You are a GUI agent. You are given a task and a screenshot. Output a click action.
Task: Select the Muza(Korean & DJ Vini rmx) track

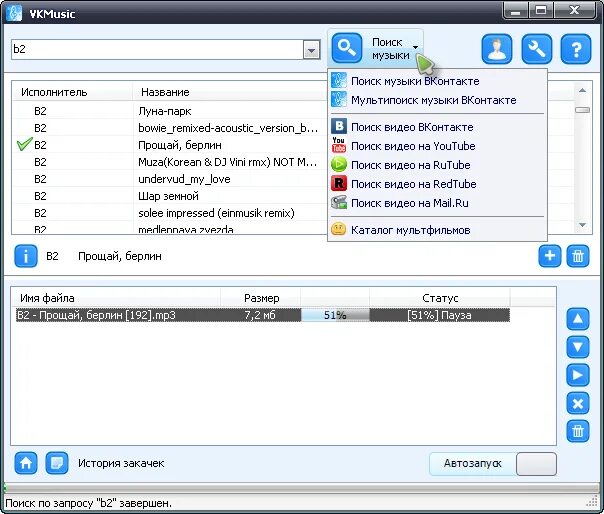click(x=169, y=162)
